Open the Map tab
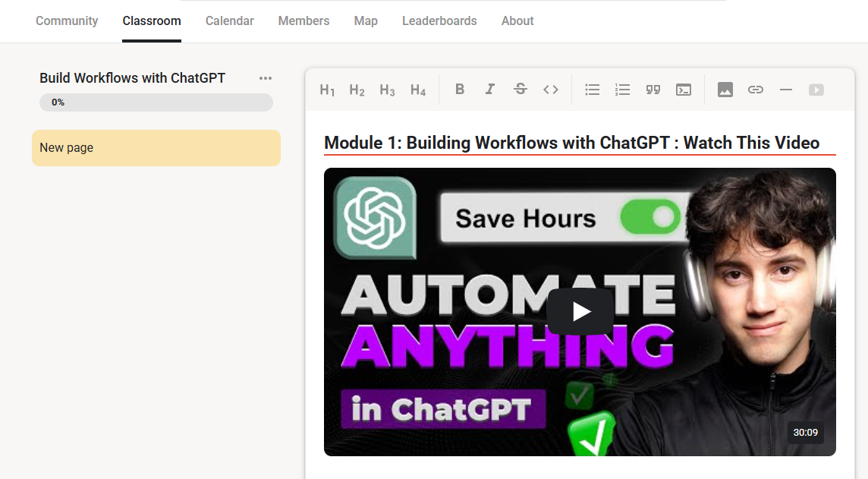 point(366,21)
